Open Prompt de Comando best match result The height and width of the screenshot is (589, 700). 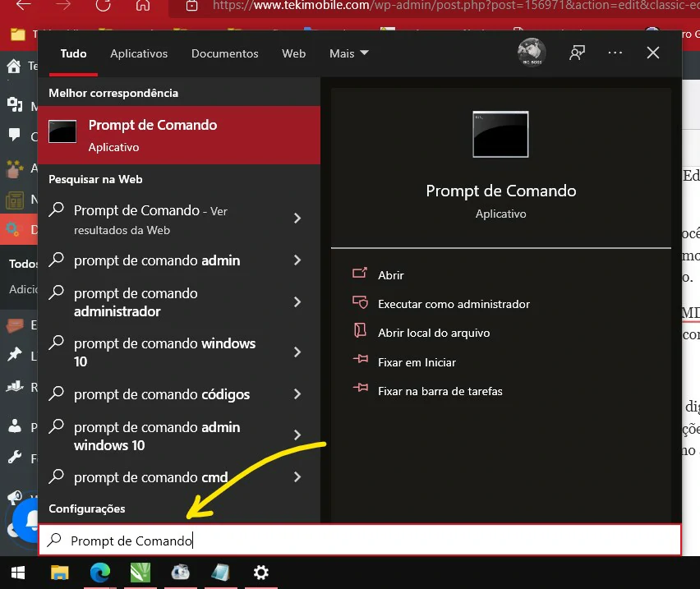click(179, 136)
